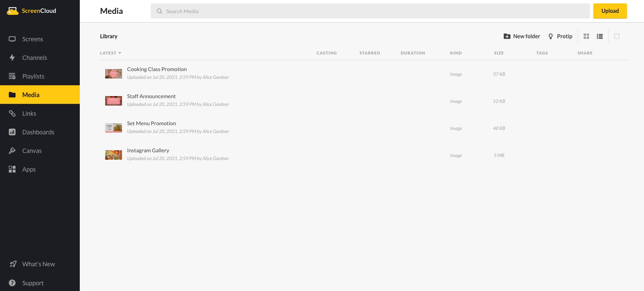Viewport: 644px width, 291px height.
Task: Click the 37 KB size value
Action: pos(499,74)
